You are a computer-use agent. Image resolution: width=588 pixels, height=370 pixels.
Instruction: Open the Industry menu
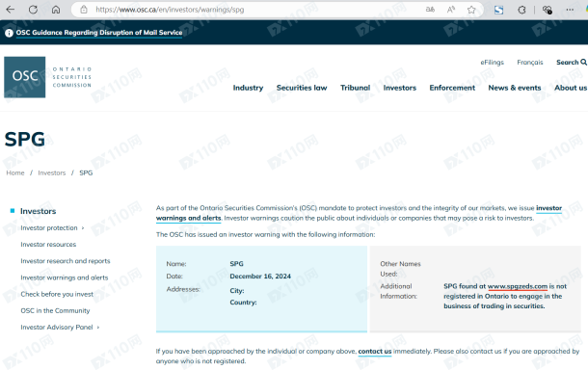click(x=248, y=88)
